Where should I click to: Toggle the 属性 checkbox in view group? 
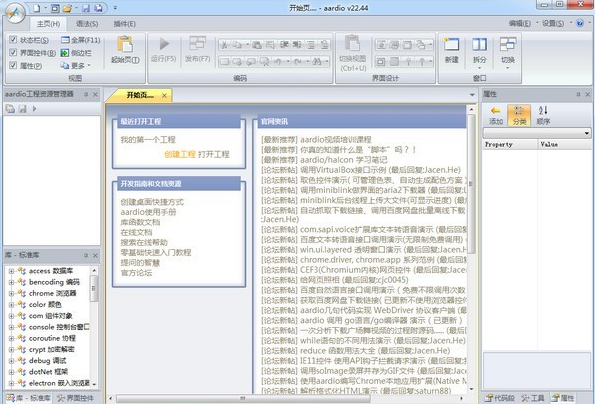(x=13, y=65)
